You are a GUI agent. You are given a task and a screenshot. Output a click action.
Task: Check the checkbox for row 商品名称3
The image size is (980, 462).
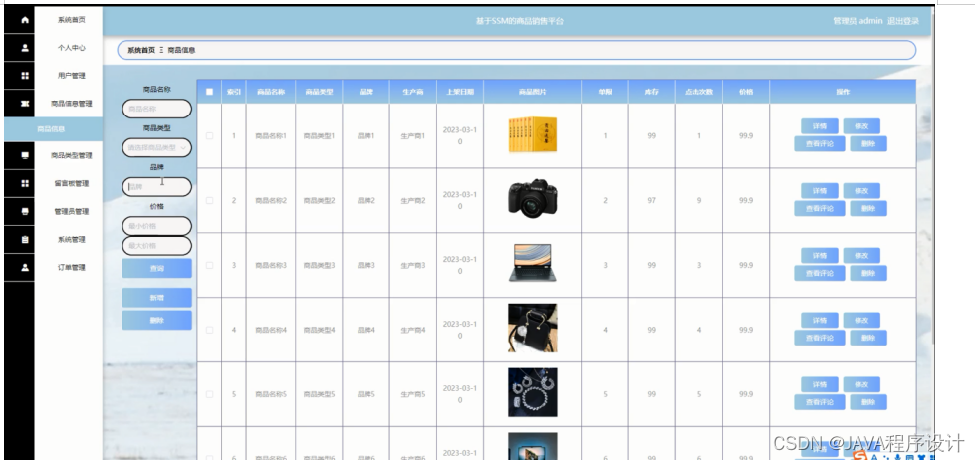click(x=209, y=265)
